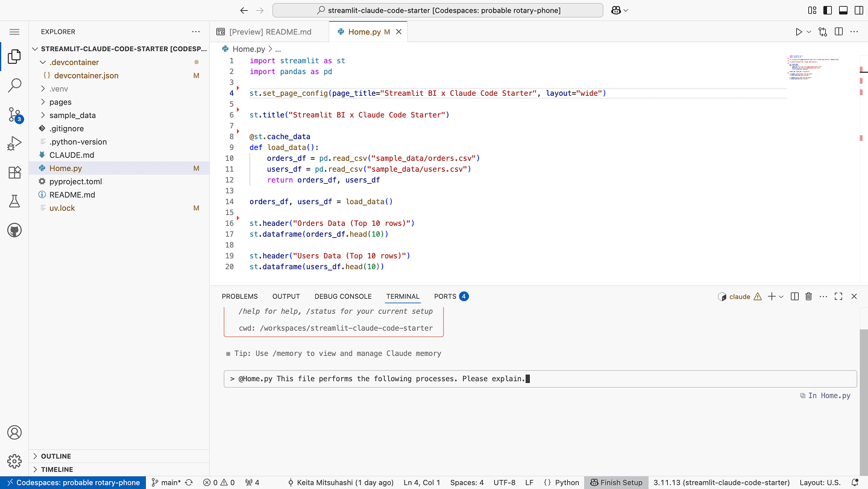Open the terminal launch profile dropdown

(782, 296)
